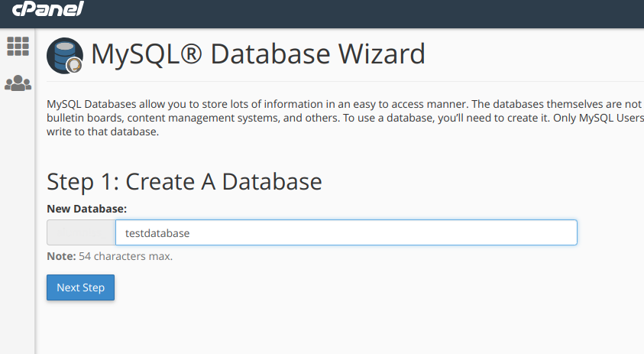Click the MySQL Database Wizard icon
The image size is (644, 354).
[x=65, y=56]
